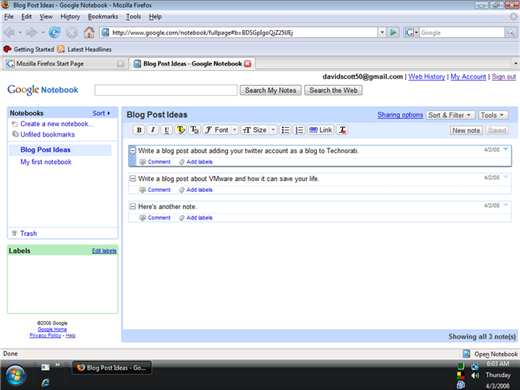
Task: Open the Trash
Action: pyautogui.click(x=28, y=233)
